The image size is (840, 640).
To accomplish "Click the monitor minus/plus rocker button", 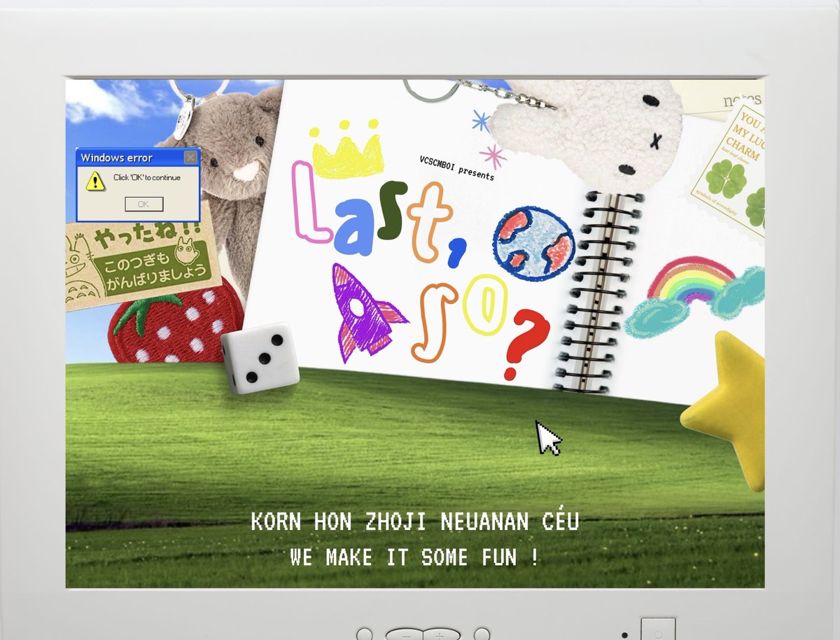I will tap(423, 635).
